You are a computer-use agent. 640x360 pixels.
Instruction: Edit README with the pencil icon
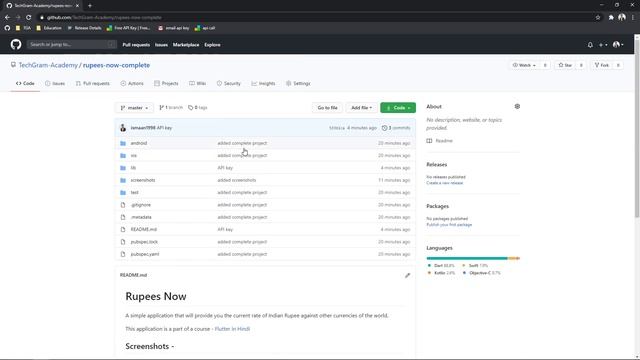pyautogui.click(x=407, y=276)
